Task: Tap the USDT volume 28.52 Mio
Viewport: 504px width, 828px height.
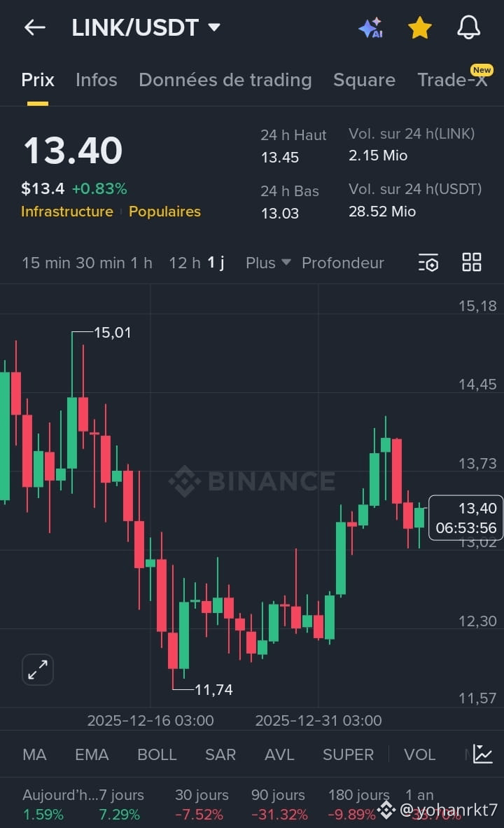Action: coord(382,212)
